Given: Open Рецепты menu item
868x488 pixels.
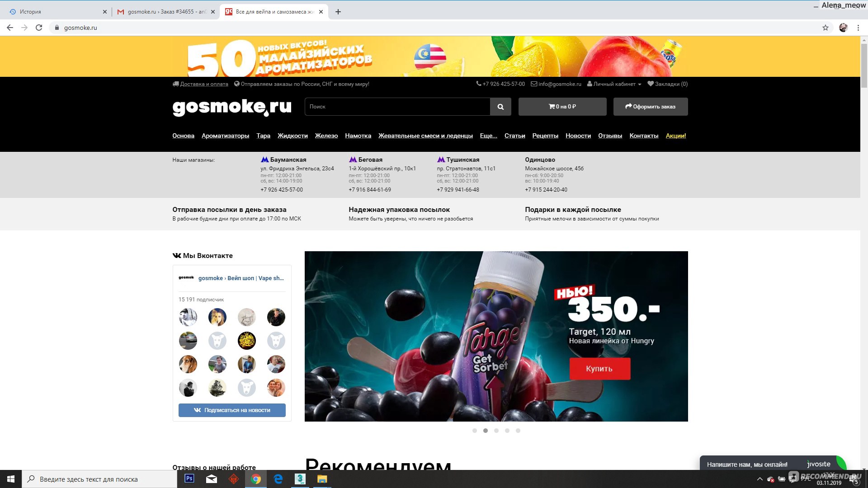Looking at the screenshot, I should coord(545,136).
